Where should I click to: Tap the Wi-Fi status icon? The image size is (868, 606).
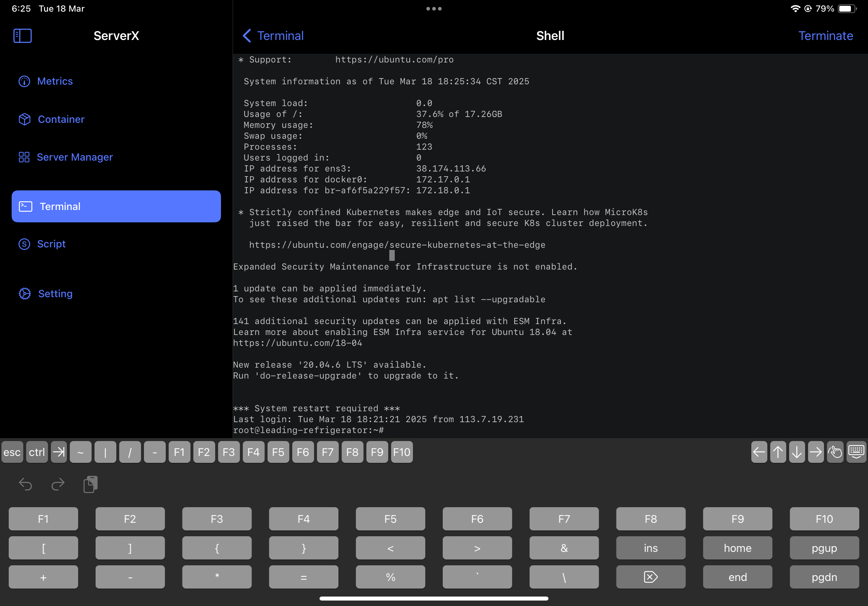(795, 9)
